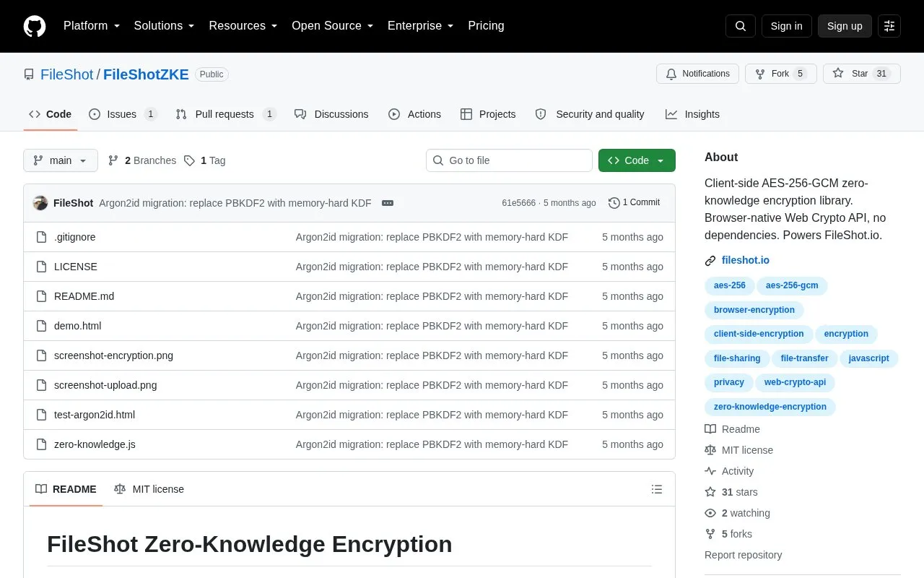Open the web-crypto-api topic
The width and height of the screenshot is (924, 578).
795,382
